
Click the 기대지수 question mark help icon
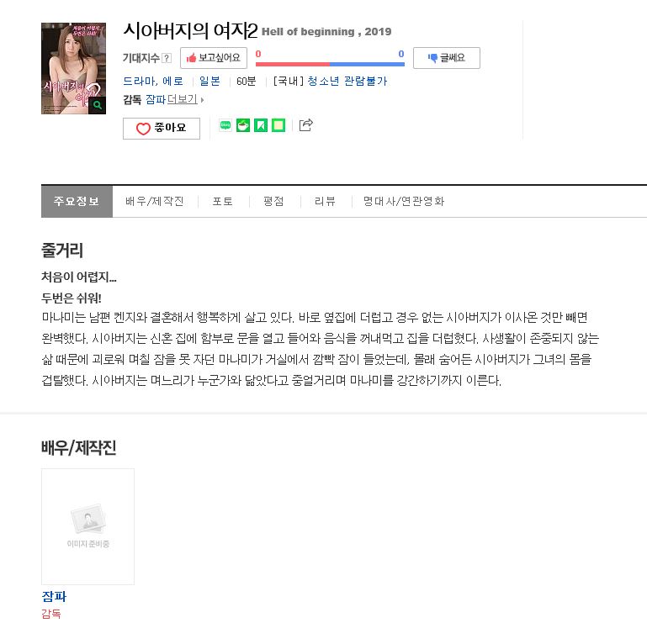[x=167, y=58]
